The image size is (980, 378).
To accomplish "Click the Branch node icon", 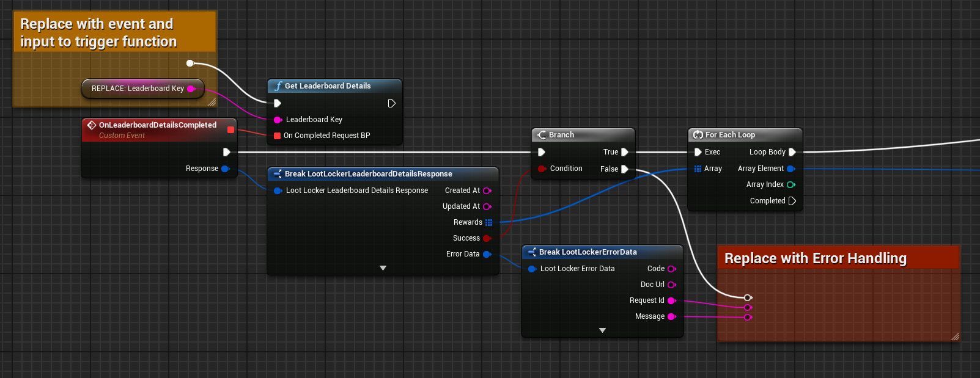I will [x=542, y=135].
